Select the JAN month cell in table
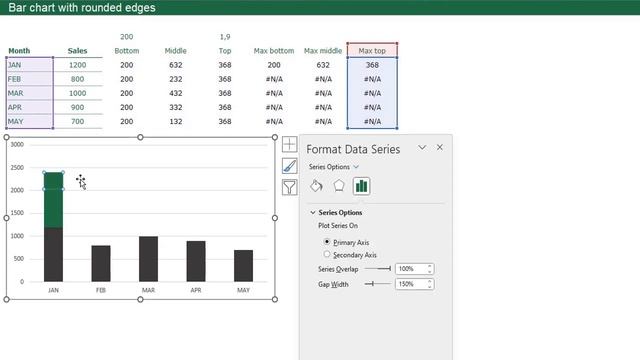 click(x=29, y=65)
